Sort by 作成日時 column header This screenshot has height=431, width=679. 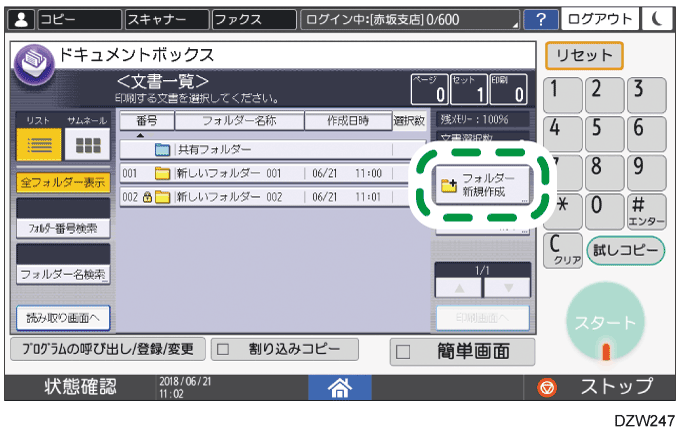348,120
